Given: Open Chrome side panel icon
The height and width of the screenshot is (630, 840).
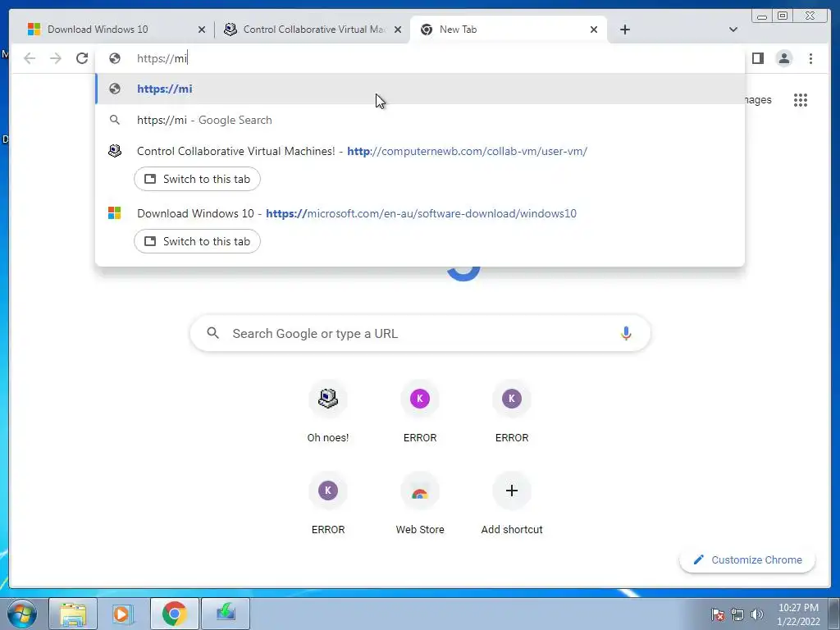Looking at the screenshot, I should coord(757,58).
